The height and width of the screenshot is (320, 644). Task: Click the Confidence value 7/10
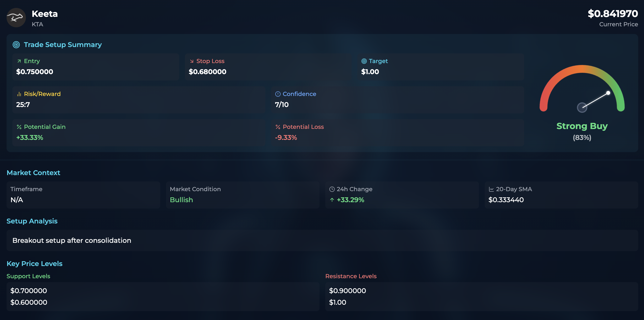click(x=282, y=105)
